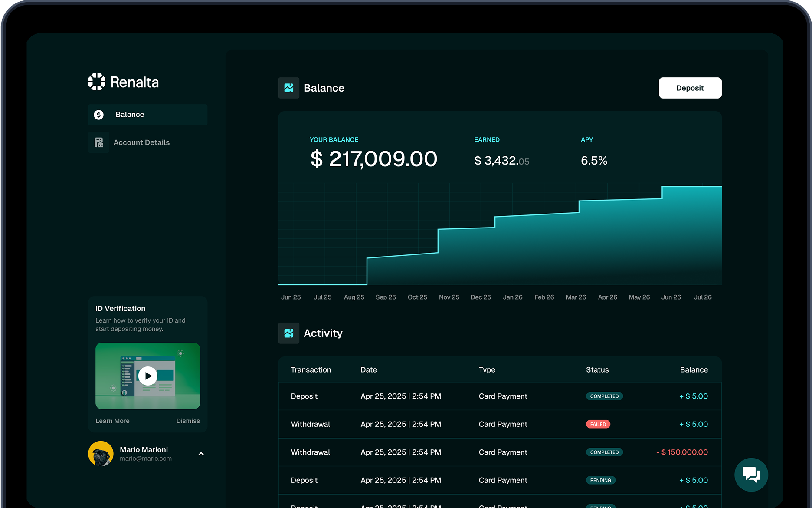
Task: Click the Transaction column header
Action: [311, 369]
